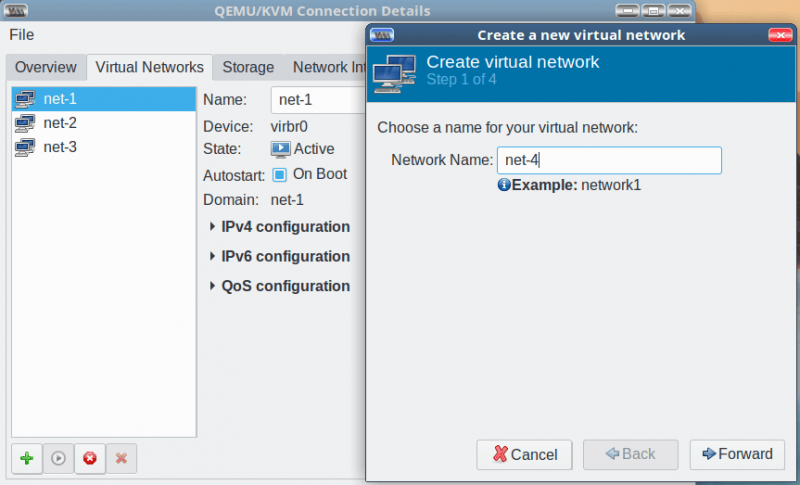800x485 pixels.
Task: Click the info icon beside Example text
Action: pyautogui.click(x=504, y=185)
